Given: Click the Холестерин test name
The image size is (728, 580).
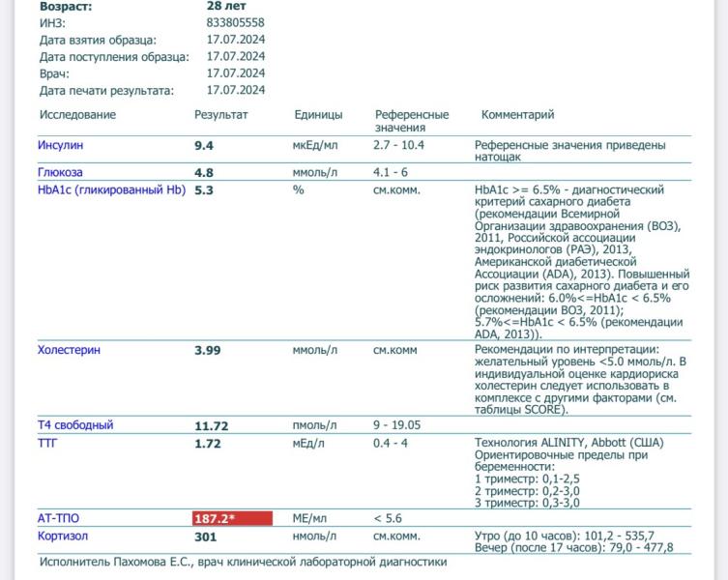Looking at the screenshot, I should pos(69,350).
